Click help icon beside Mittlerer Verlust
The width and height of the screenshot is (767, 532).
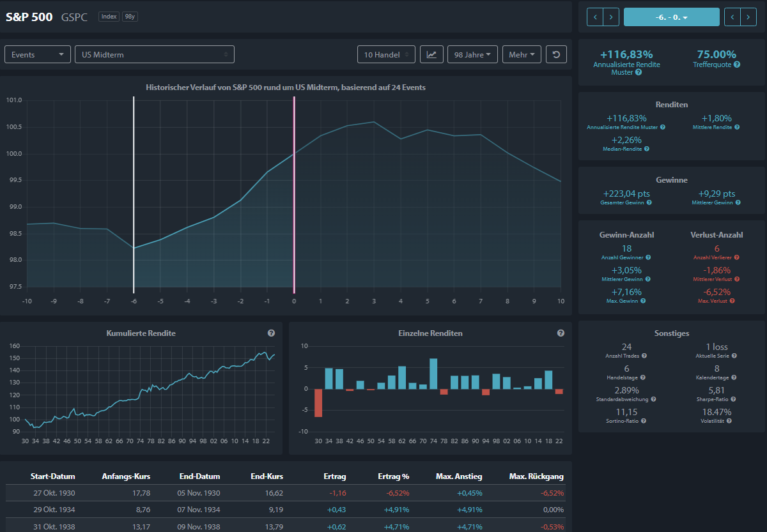click(x=737, y=279)
